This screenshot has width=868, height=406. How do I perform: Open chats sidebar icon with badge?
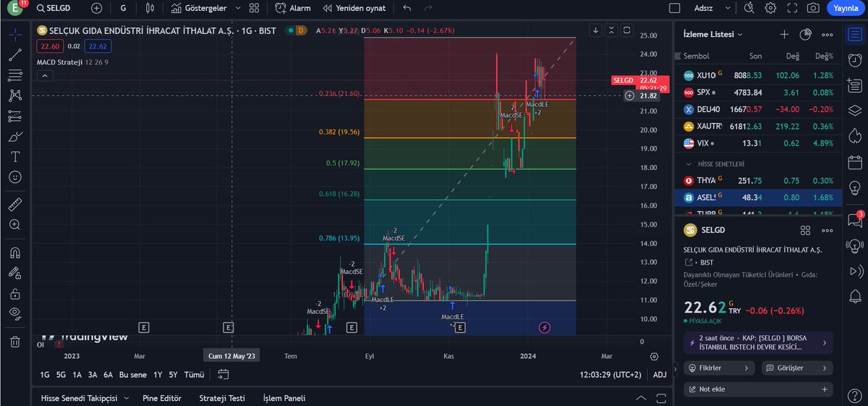click(854, 220)
